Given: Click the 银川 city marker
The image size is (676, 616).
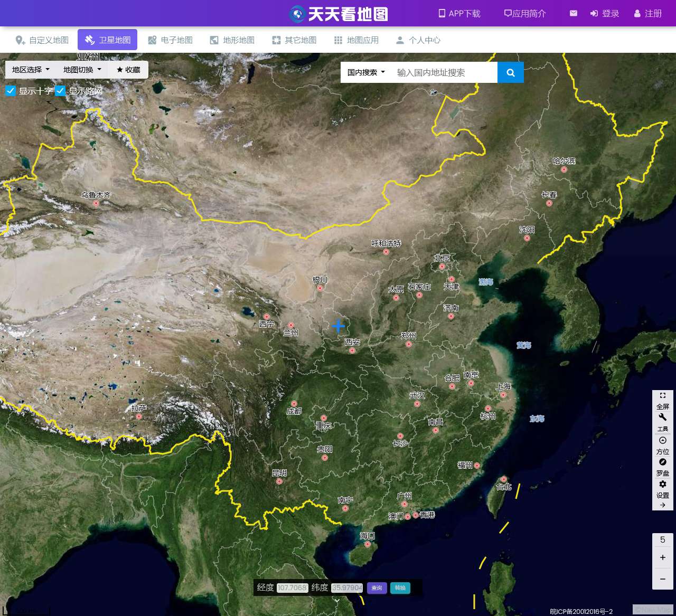Looking at the screenshot, I should [x=320, y=288].
